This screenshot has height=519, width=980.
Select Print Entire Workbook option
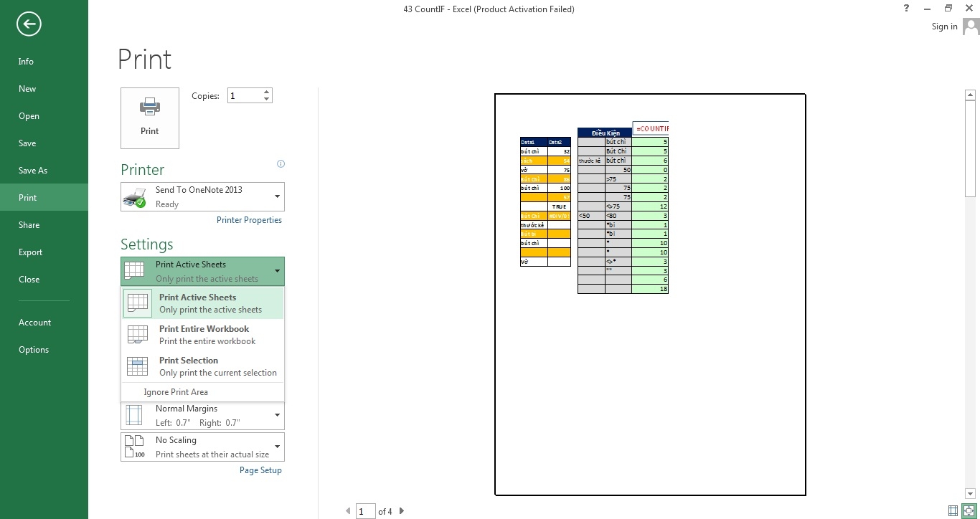tap(203, 335)
